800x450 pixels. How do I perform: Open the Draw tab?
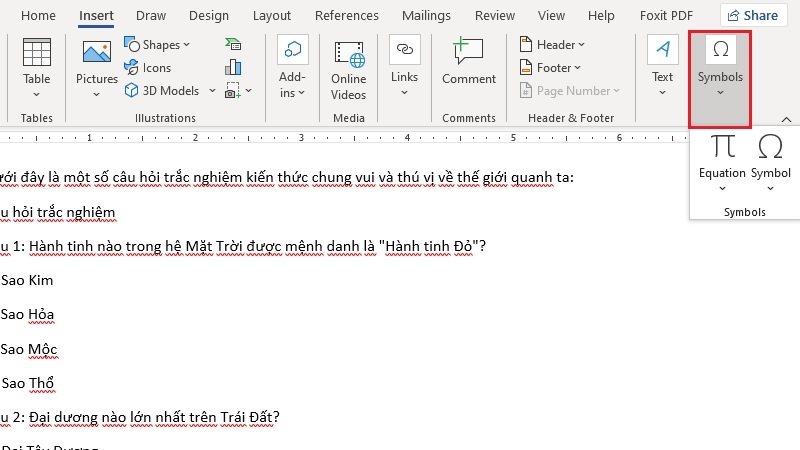point(151,16)
